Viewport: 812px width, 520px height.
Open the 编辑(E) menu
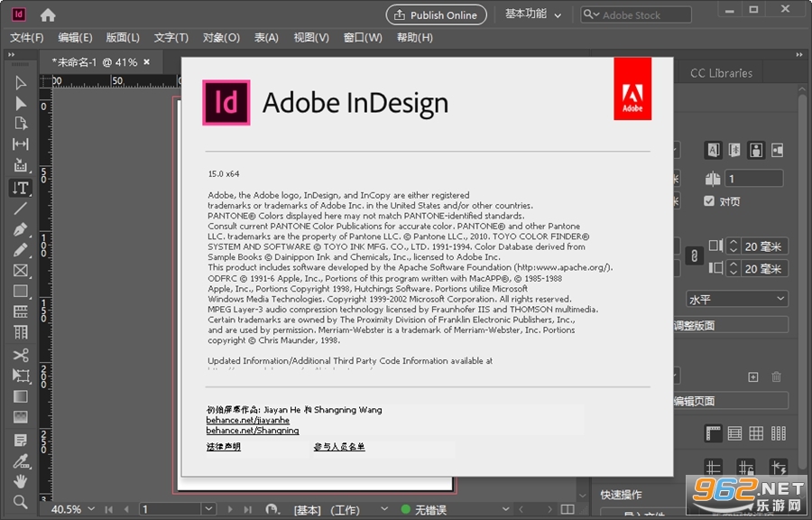[x=75, y=38]
